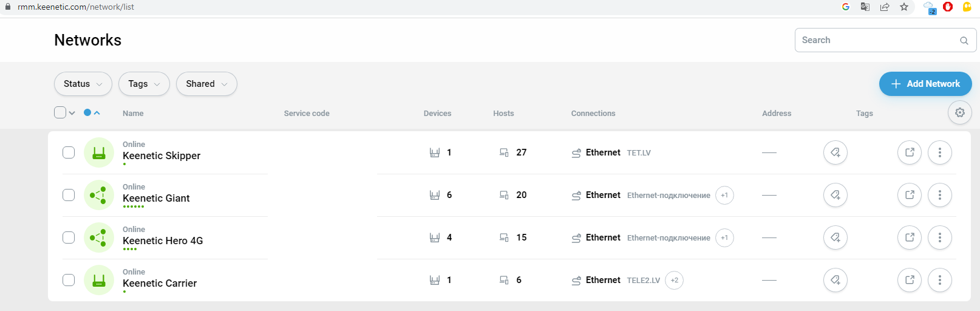Image resolution: width=980 pixels, height=311 pixels.
Task: Click add-tag icon for Keenetic Skipper
Action: (x=835, y=152)
